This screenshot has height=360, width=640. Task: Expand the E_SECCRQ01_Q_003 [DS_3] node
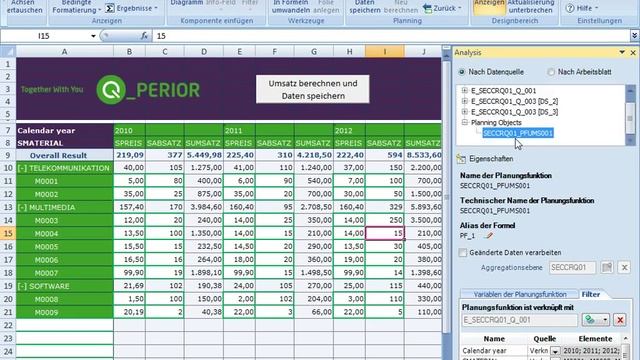(464, 112)
